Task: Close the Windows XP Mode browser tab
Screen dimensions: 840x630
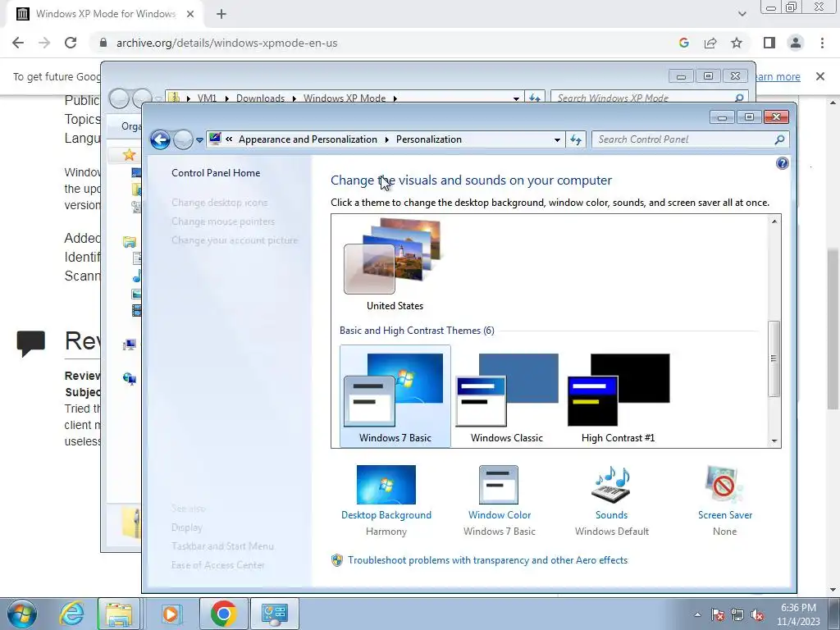Action: [189, 14]
